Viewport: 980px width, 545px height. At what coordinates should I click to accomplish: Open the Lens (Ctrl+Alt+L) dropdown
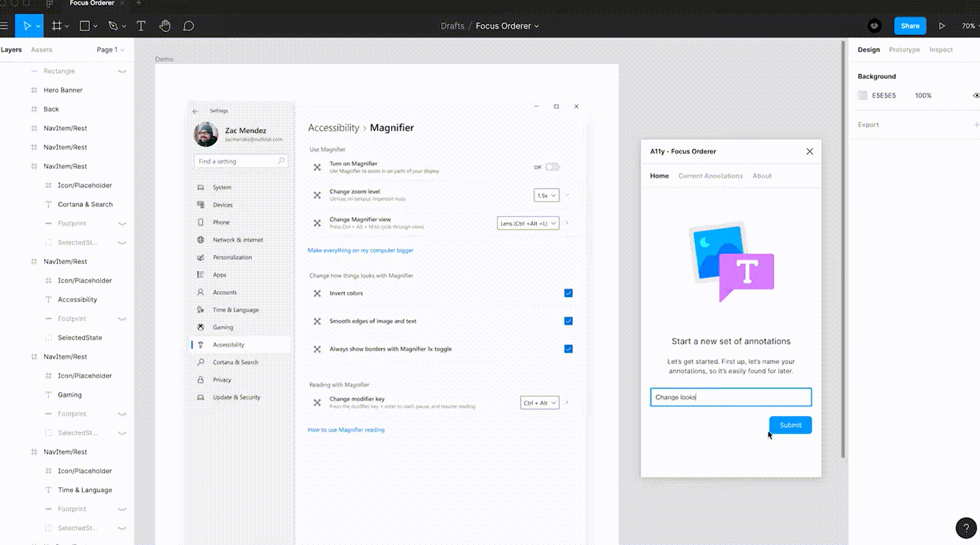528,224
